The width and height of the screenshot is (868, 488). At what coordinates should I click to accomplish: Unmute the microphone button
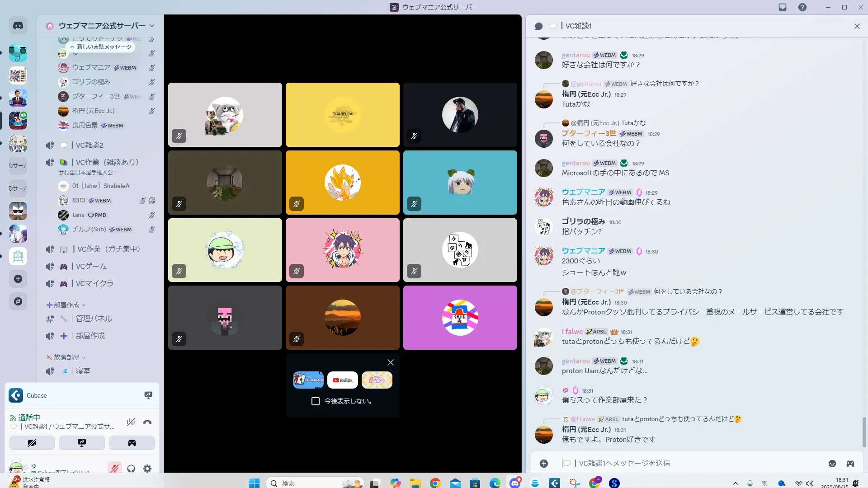[115, 469]
